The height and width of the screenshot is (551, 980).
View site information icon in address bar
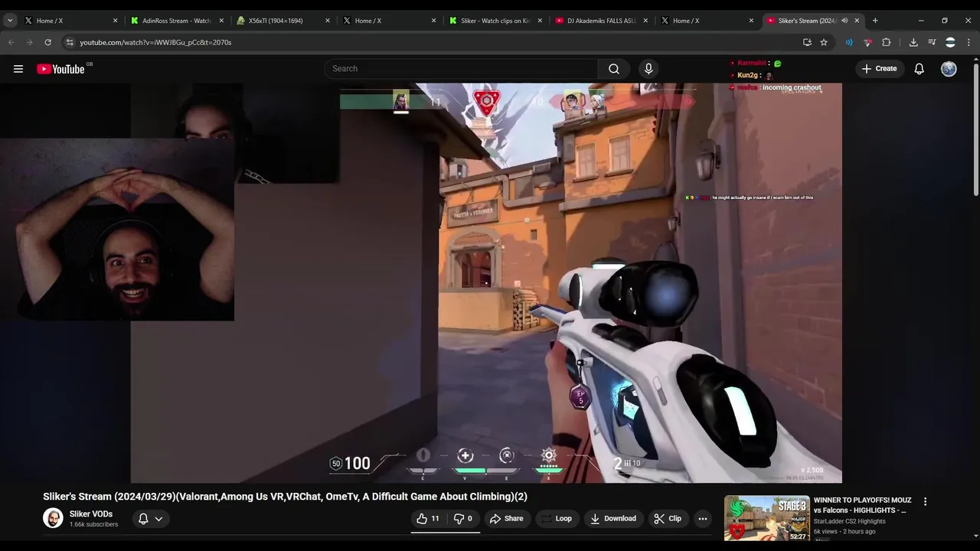(70, 42)
